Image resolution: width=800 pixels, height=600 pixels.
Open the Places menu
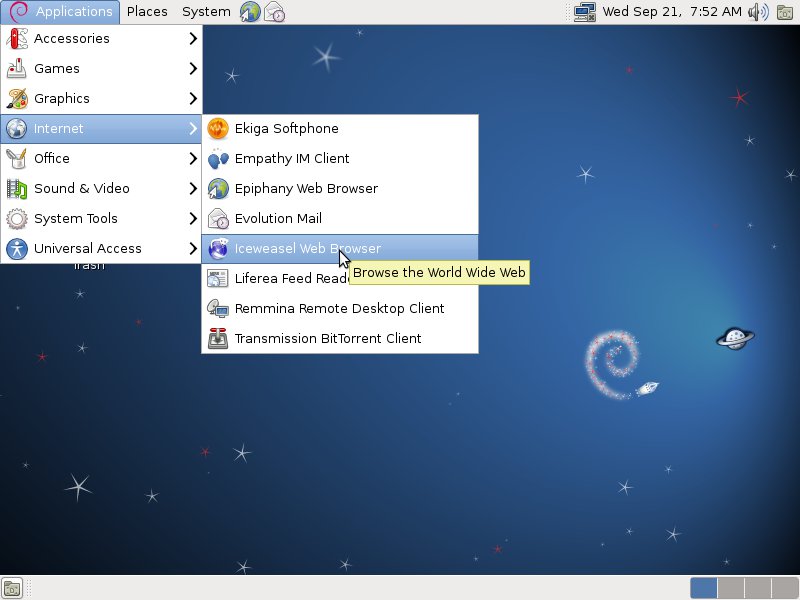(147, 12)
